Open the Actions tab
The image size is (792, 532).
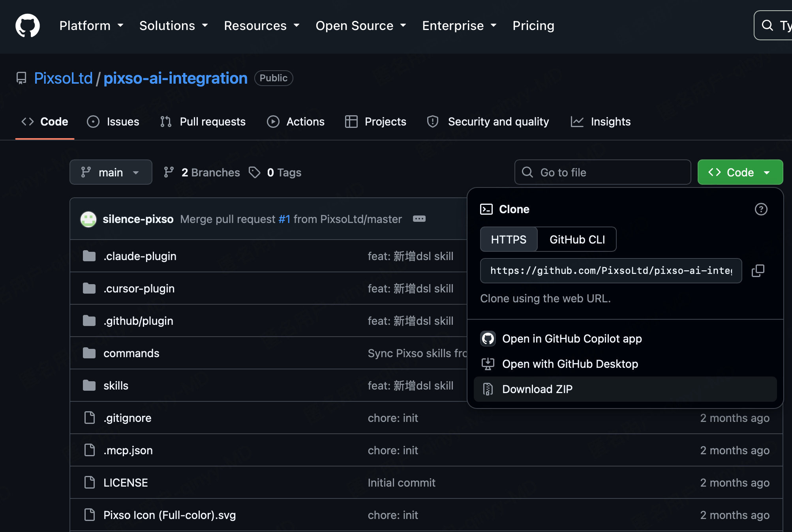click(296, 122)
